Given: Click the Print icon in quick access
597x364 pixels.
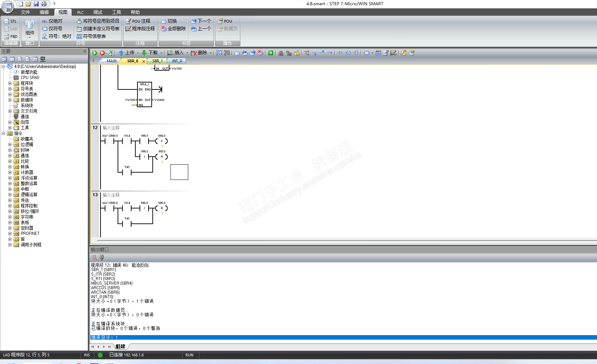Looking at the screenshot, I should coord(44,4).
